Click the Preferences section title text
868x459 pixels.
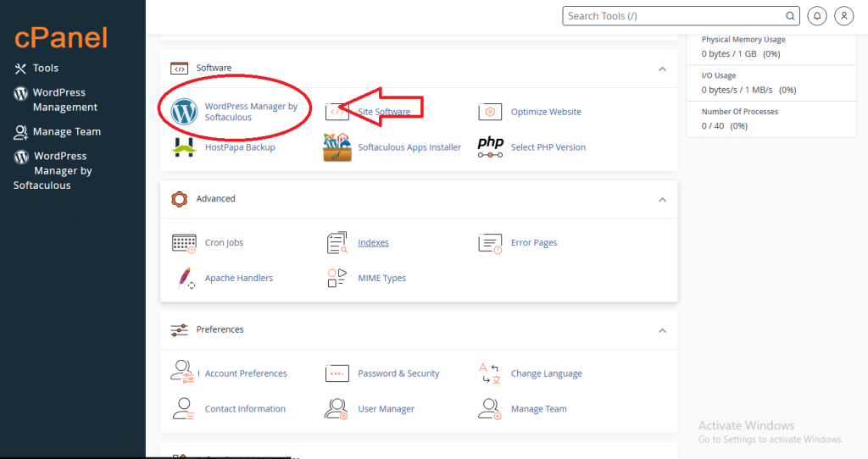click(220, 329)
